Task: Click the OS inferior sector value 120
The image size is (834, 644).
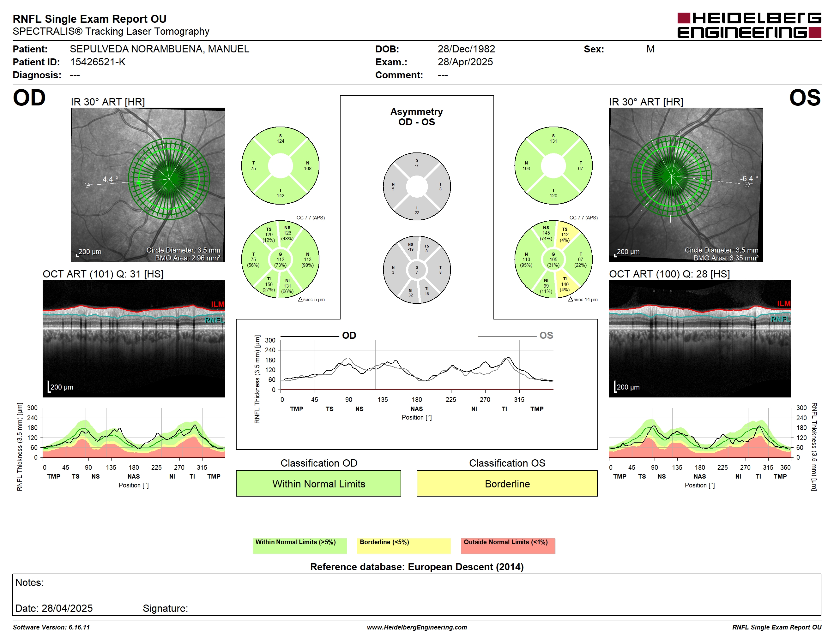Action: [x=553, y=195]
